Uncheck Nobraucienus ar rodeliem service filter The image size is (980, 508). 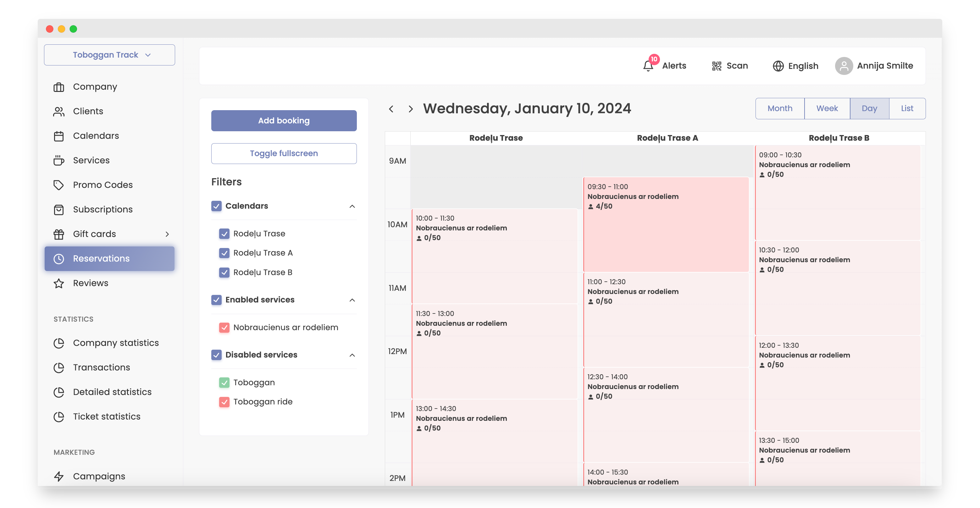tap(224, 328)
